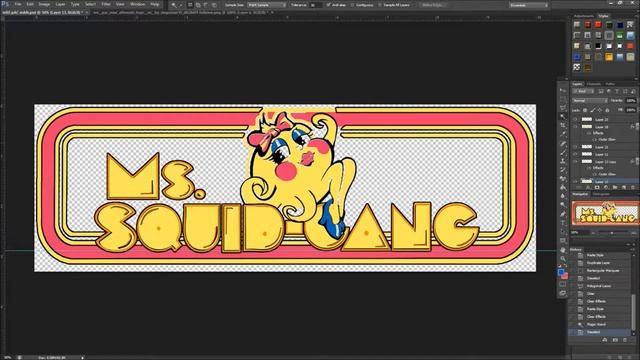Create new adjustment layer icon
Screen dimensions: 640x360
pos(606,187)
